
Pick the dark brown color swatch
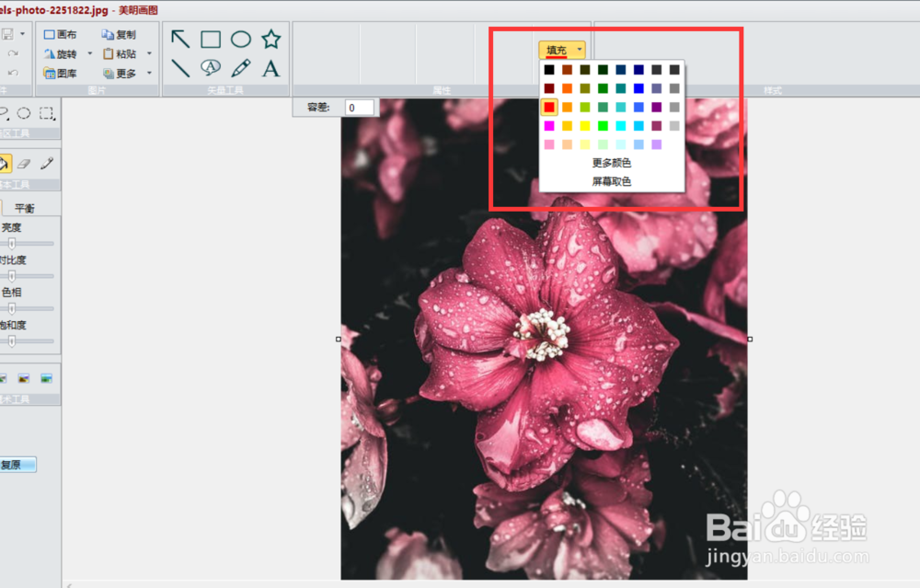pos(567,70)
